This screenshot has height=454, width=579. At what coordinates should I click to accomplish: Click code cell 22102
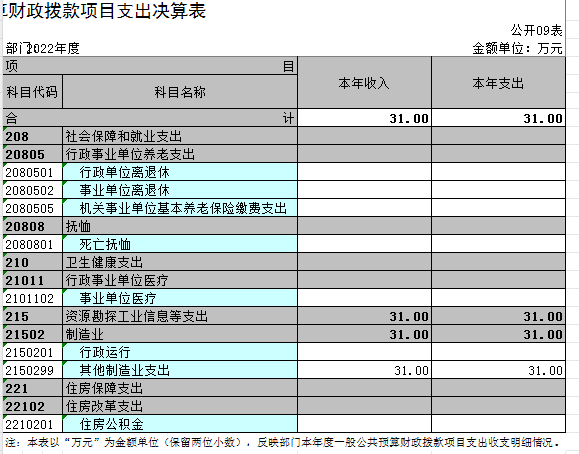[32, 406]
